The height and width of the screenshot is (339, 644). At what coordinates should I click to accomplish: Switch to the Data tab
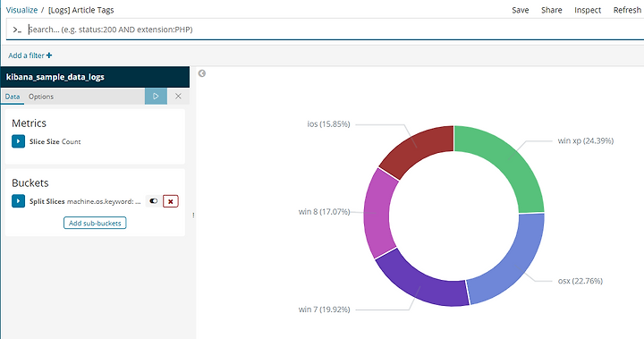click(x=13, y=97)
